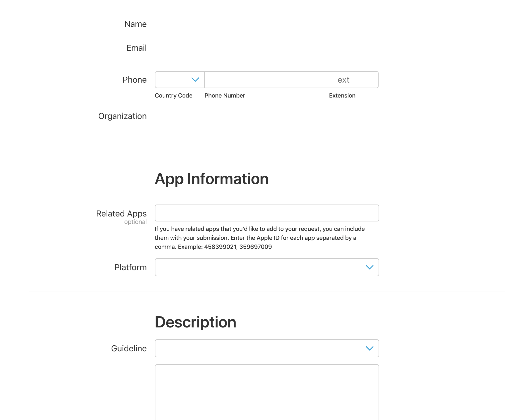Click the Email field label
532x420 pixels.
pyautogui.click(x=136, y=48)
